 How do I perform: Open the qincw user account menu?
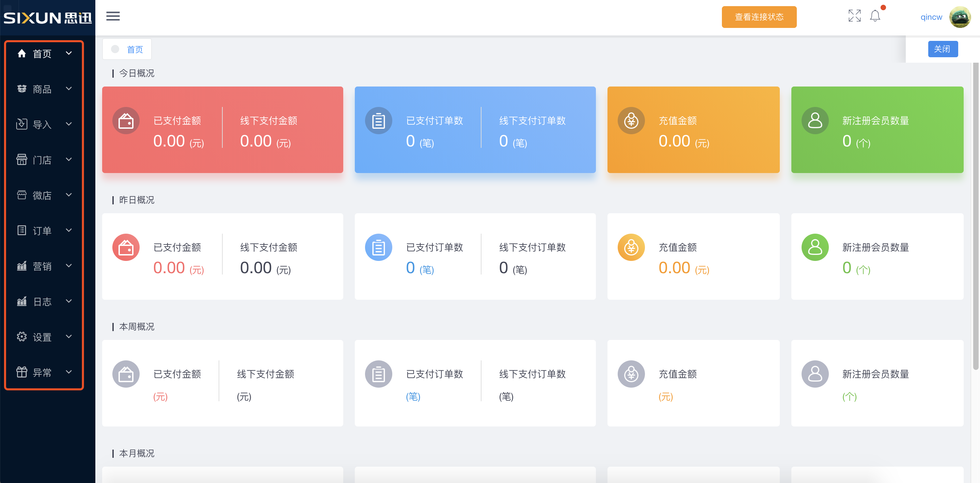(x=931, y=17)
